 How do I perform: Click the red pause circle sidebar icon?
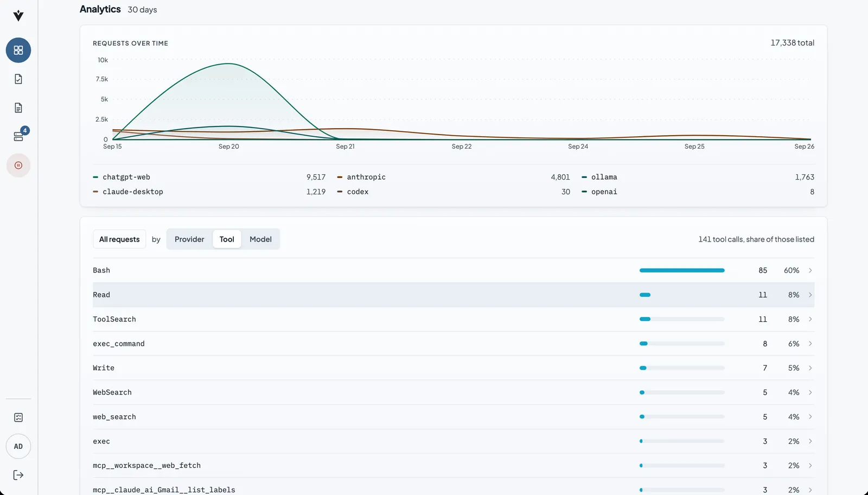click(x=18, y=166)
